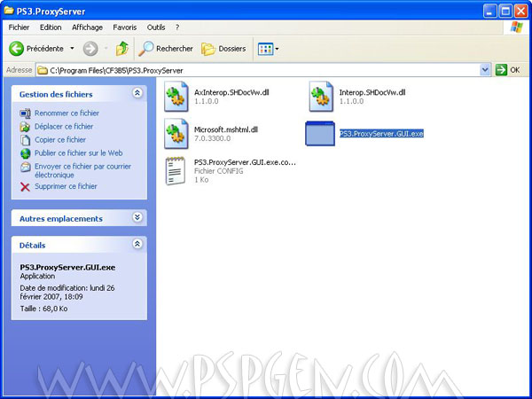Click the publish to Web globe icon

pos(26,153)
